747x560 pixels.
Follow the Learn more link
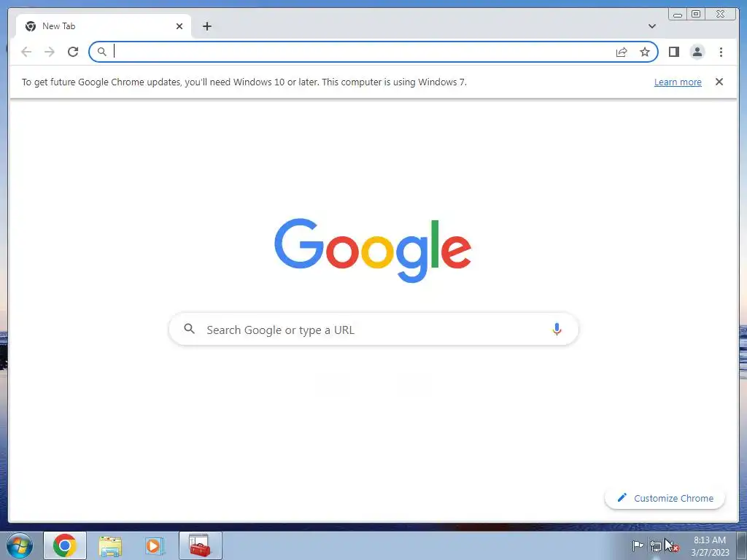tap(678, 82)
